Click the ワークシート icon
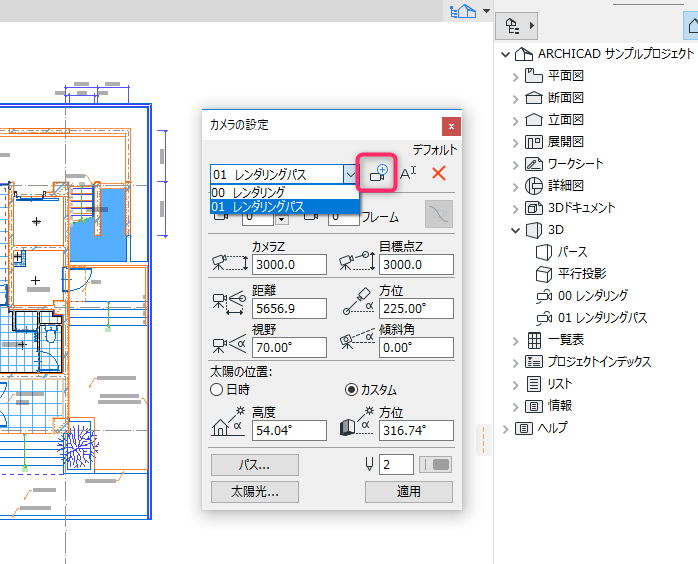The image size is (698, 564). pos(533,164)
